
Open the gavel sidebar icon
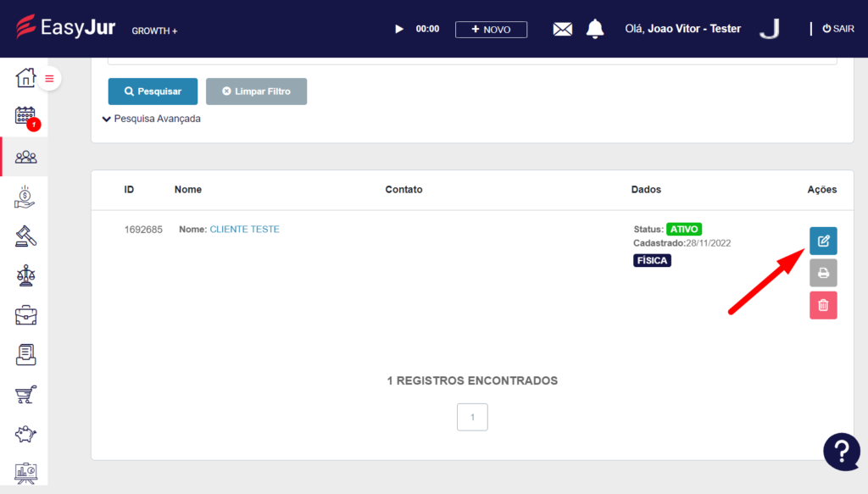coord(25,236)
